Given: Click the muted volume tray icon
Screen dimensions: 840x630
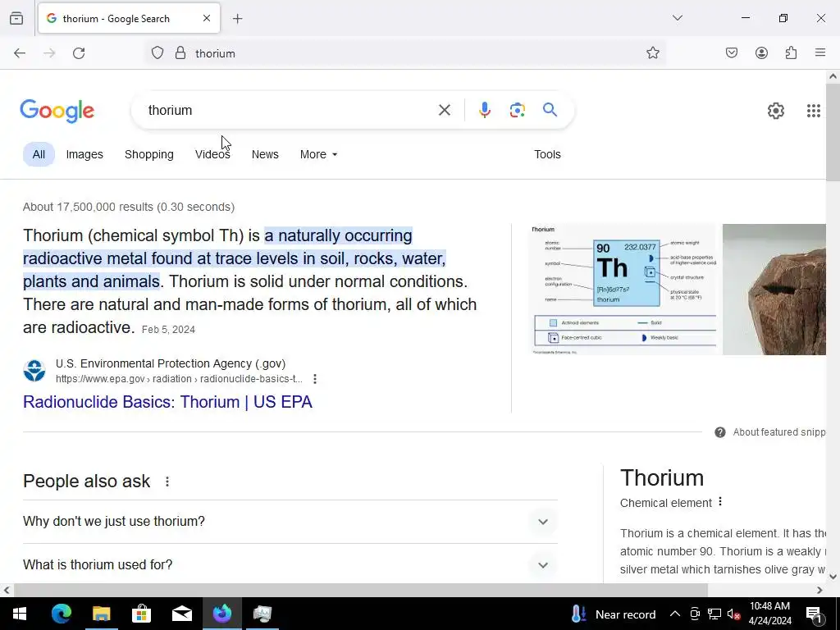Looking at the screenshot, I should click(x=734, y=614).
